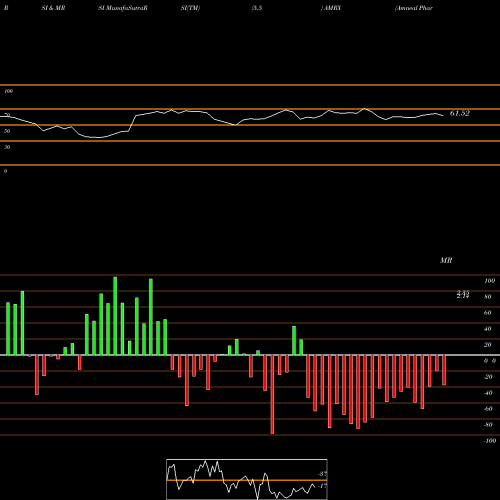Click the last red bar of the histogram

coord(444,370)
